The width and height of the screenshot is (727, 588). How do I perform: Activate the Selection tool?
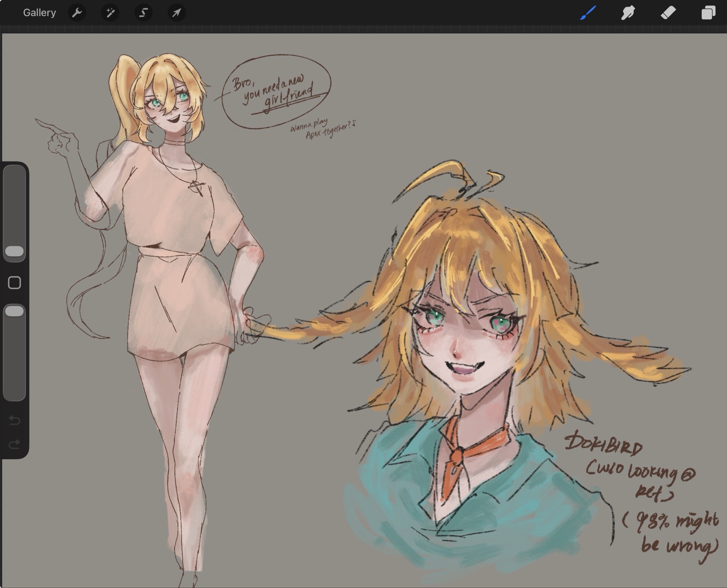pos(143,13)
